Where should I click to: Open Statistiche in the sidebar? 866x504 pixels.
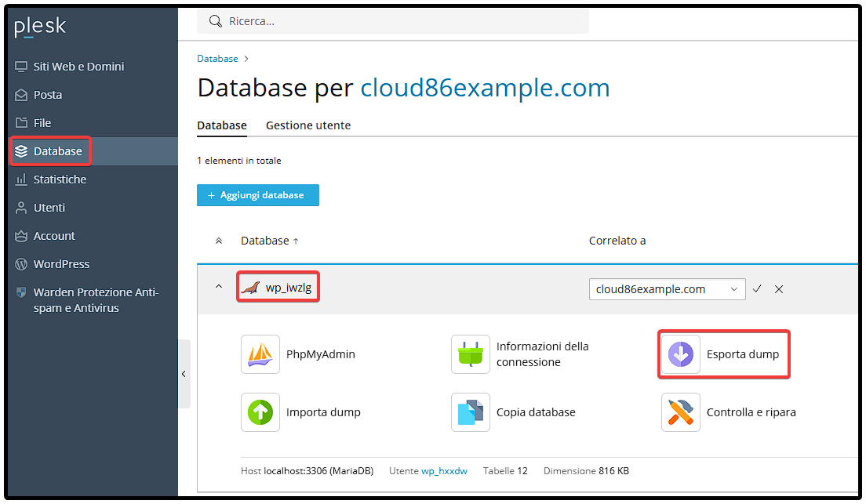click(x=60, y=179)
